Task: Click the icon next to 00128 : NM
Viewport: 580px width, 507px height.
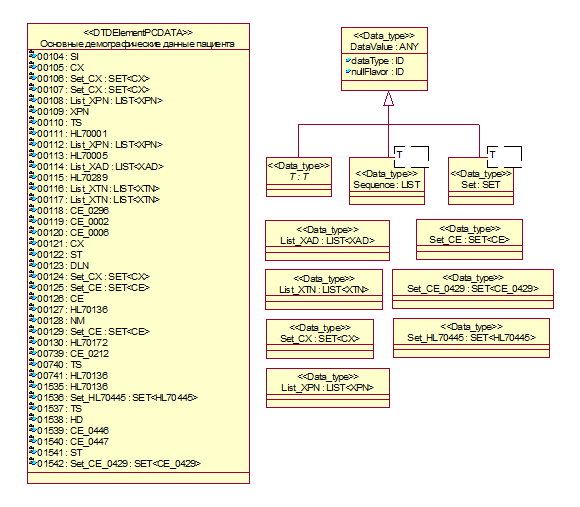Action: tap(33, 320)
